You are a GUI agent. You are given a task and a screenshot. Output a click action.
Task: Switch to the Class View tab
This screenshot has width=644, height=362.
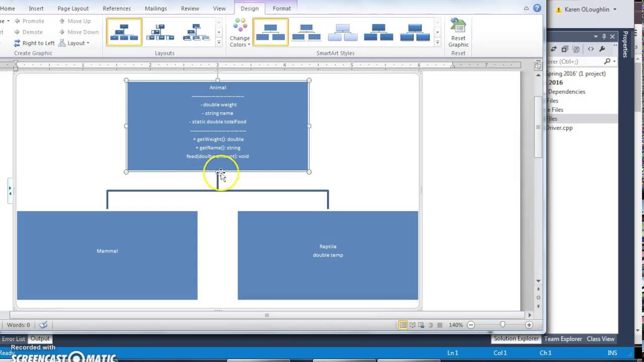601,339
